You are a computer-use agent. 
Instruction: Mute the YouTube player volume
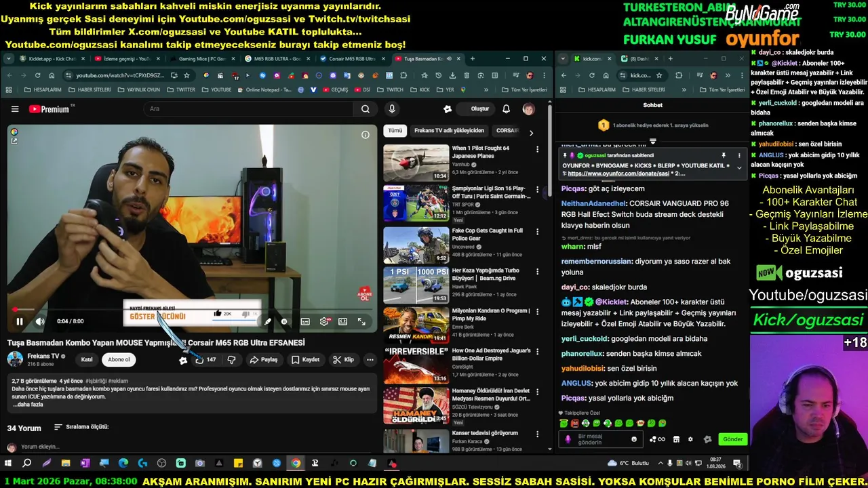point(40,321)
